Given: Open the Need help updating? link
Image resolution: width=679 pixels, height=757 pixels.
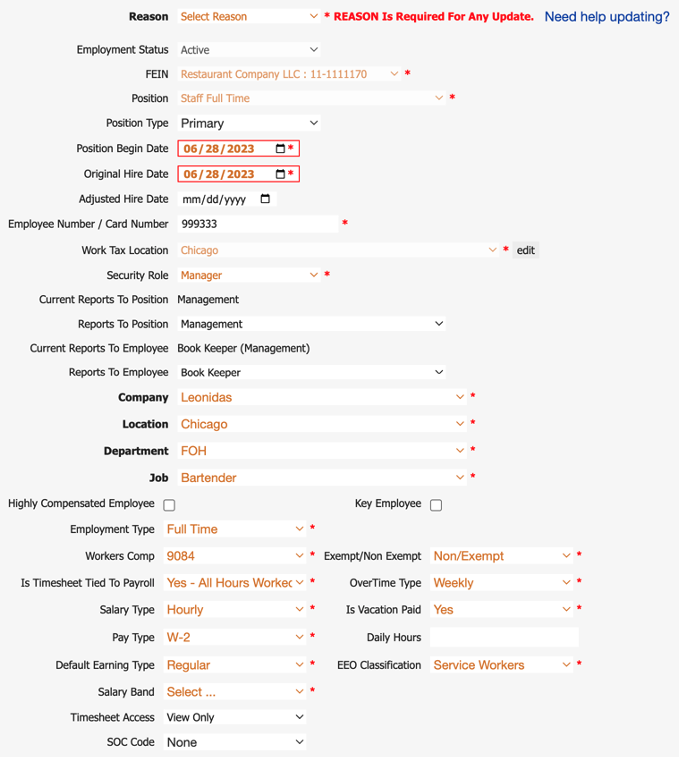Looking at the screenshot, I should [607, 17].
